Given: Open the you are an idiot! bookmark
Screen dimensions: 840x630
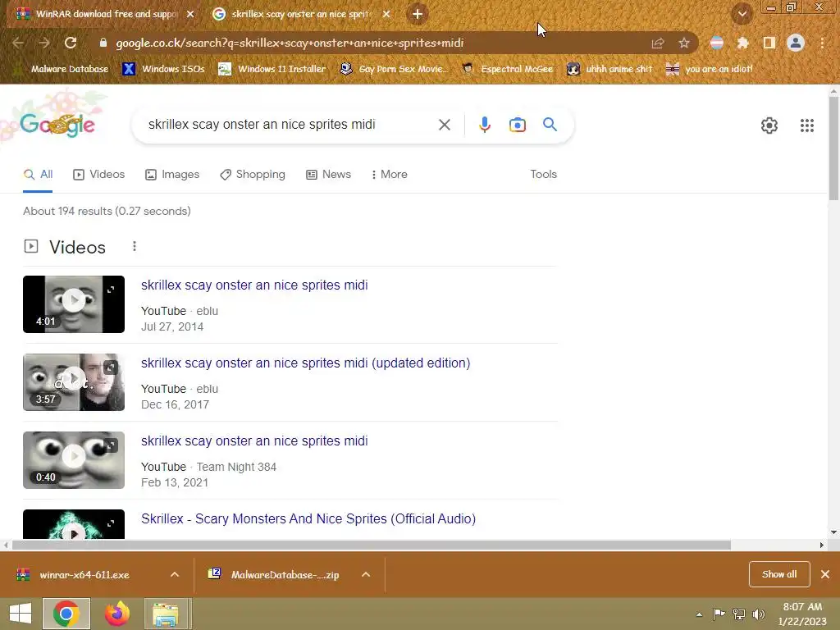Looking at the screenshot, I should click(710, 69).
